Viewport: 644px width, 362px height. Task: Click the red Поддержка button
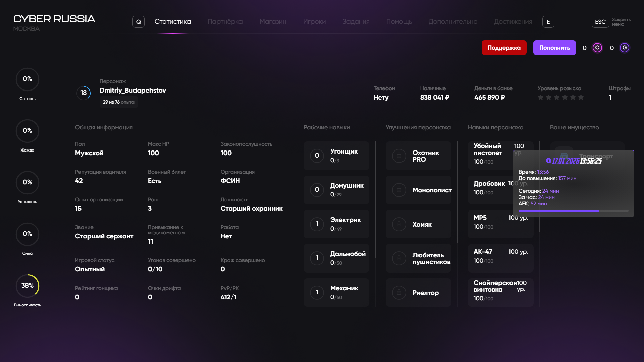point(504,48)
